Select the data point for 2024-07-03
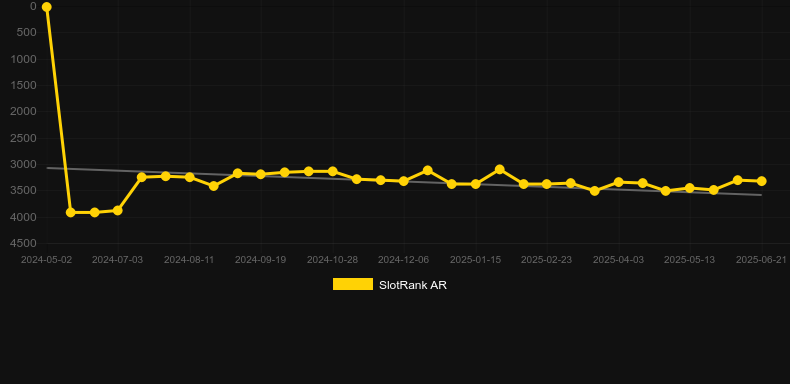Screen dimensions: 790x384 pyautogui.click(x=118, y=211)
